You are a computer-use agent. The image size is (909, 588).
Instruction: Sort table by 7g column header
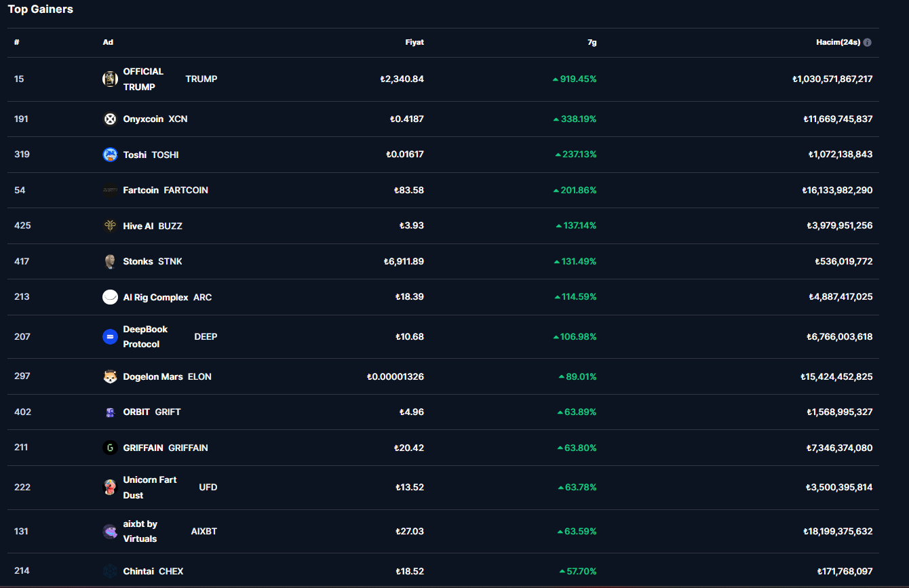click(x=592, y=42)
